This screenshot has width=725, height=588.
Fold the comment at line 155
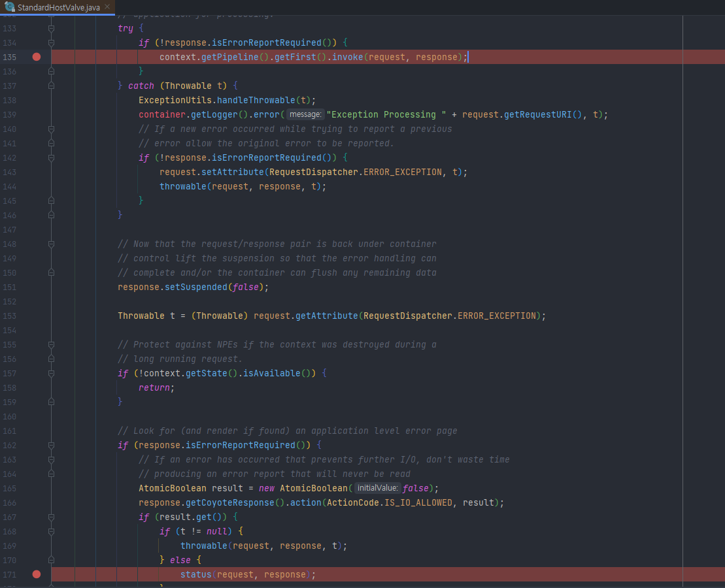point(52,345)
